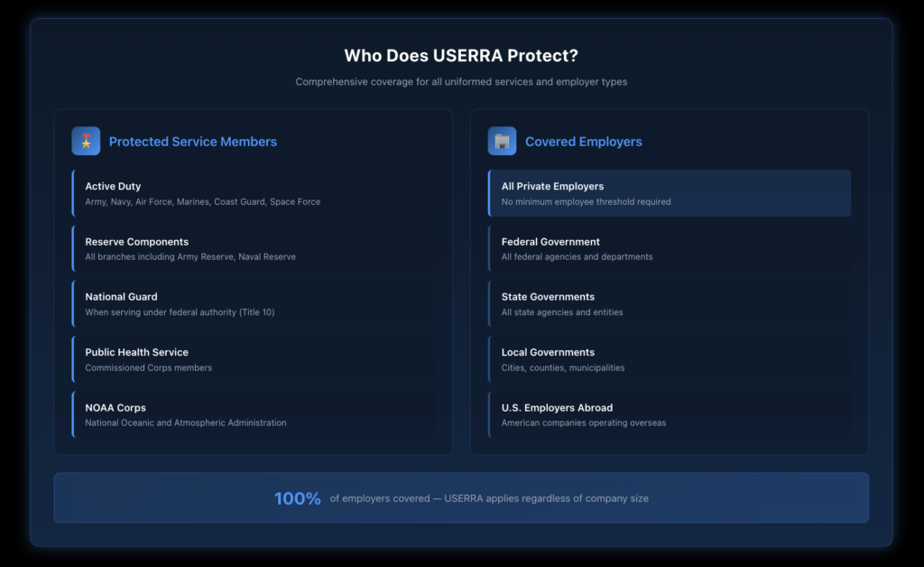Viewport: 924px width, 567px height.
Task: Click the office building icon
Action: pos(503,141)
